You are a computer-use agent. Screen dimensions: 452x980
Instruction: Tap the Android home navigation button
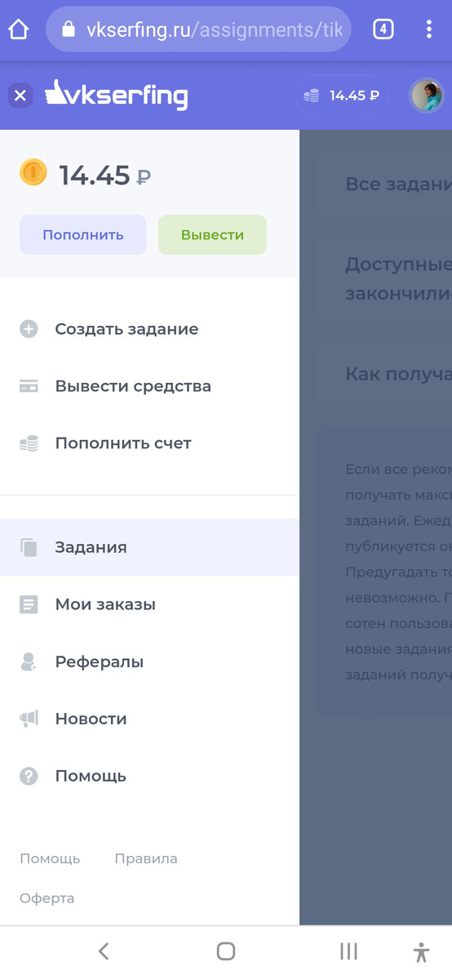tap(226, 951)
